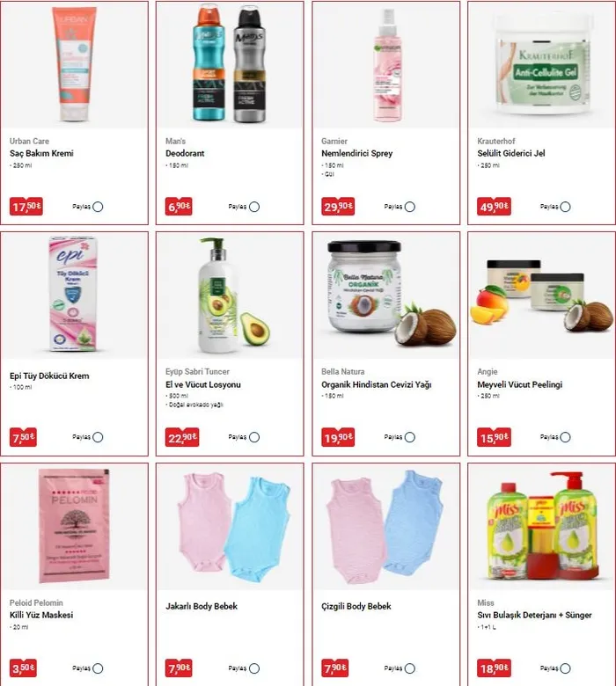Open Man's Deodorant product image
This screenshot has height=686, width=616.
[230, 65]
